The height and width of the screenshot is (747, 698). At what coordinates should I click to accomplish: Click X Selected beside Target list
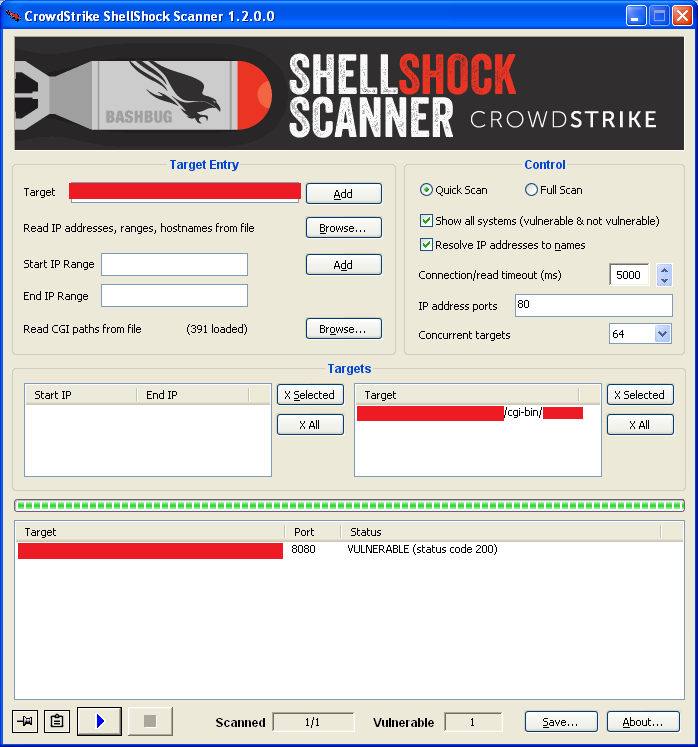(640, 394)
